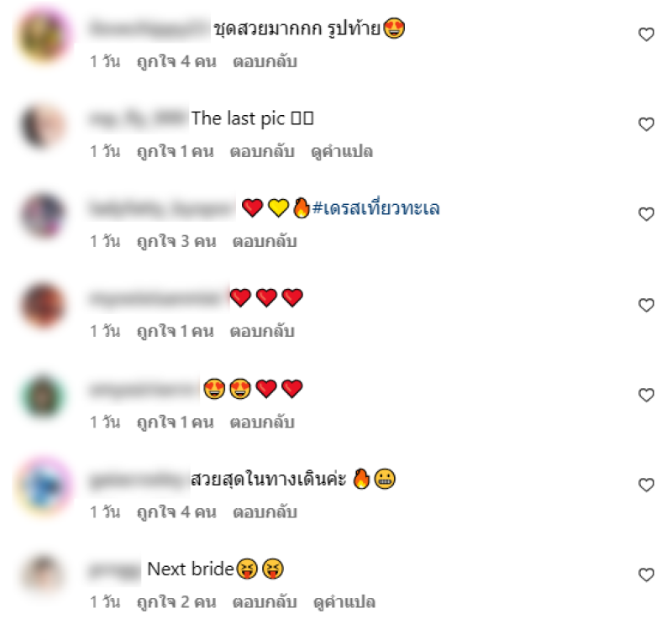Show 4 likes on 'สวยสุดในทางเดินค่ะ' comment
Image resolution: width=672 pixels, height=640 pixels.
(x=176, y=512)
